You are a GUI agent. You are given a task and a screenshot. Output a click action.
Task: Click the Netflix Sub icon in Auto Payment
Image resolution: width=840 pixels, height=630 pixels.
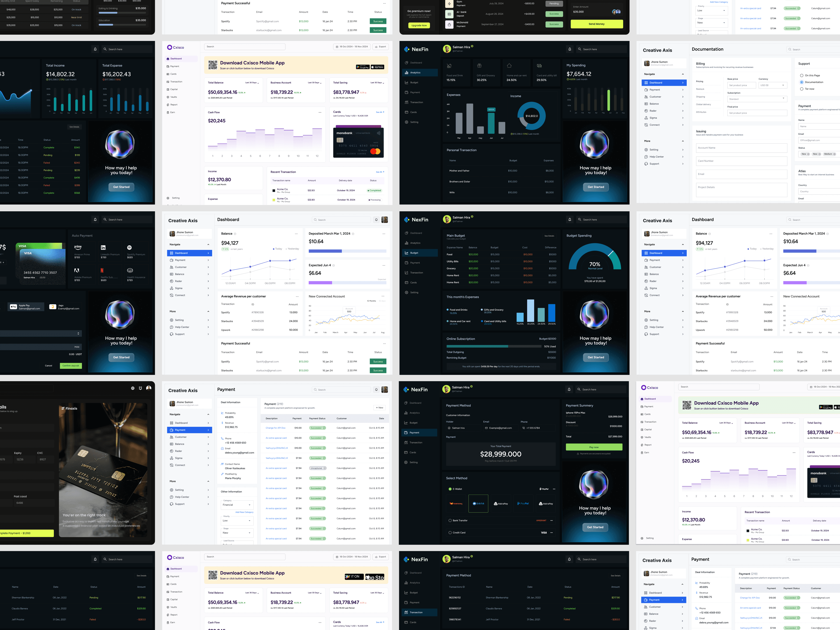click(102, 270)
